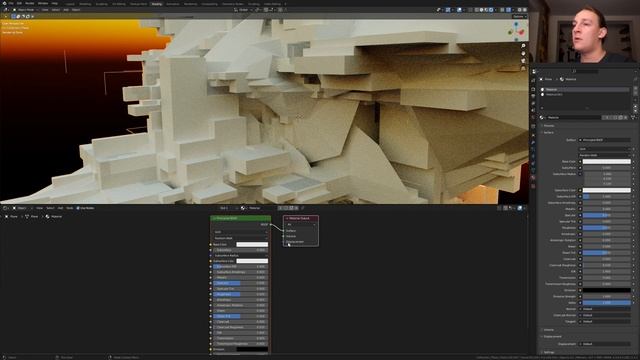The width and height of the screenshot is (640, 360).
Task: Click the viewport navigation axis gizmo
Action: coord(516,31)
